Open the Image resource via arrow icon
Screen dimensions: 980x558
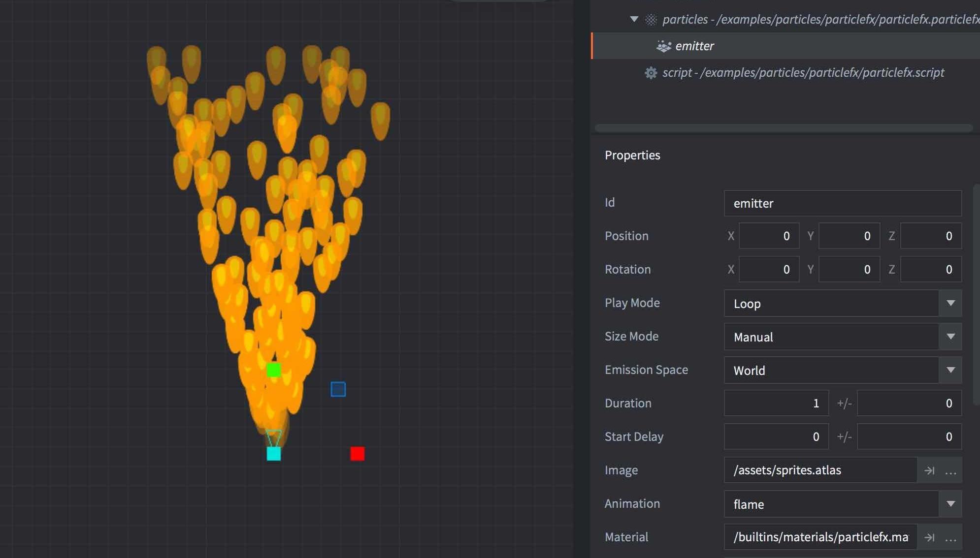pos(929,471)
